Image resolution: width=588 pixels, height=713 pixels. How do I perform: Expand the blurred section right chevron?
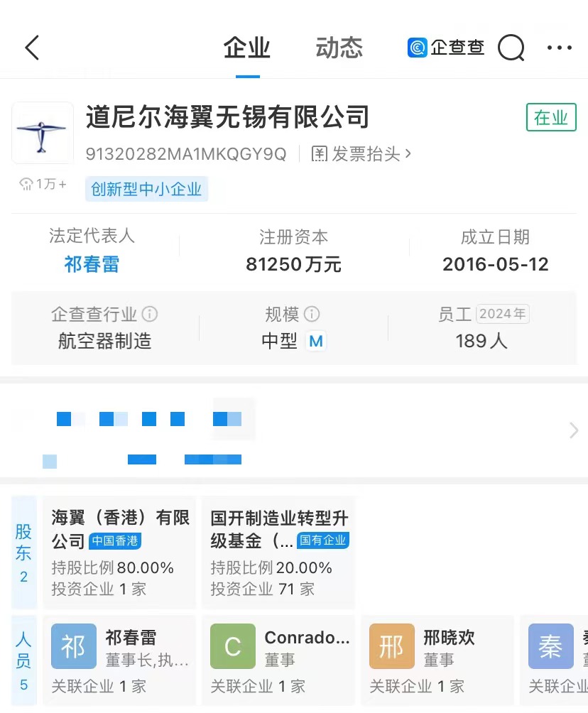click(574, 430)
